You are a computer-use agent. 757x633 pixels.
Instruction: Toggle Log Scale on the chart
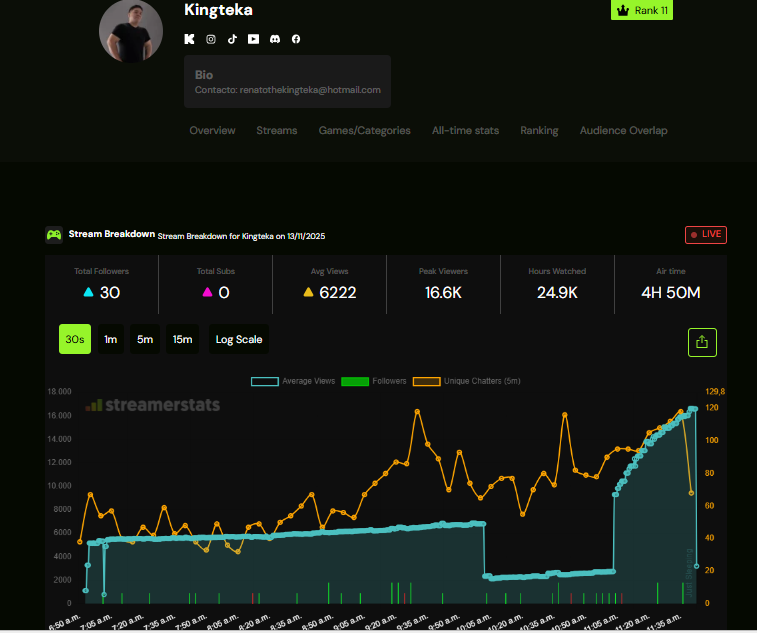[238, 339]
